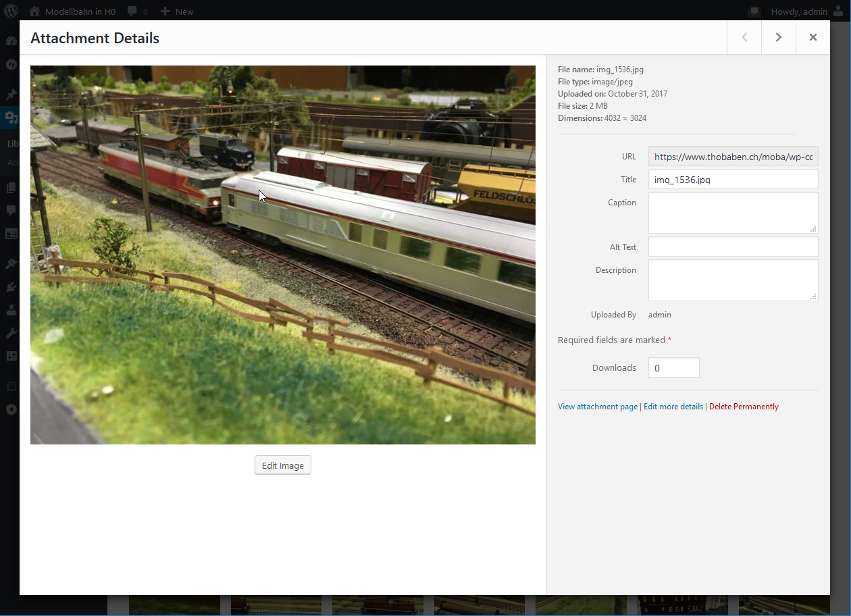Click the Uploaded on: October 31, 2017 text
The image size is (851, 616).
(x=613, y=94)
